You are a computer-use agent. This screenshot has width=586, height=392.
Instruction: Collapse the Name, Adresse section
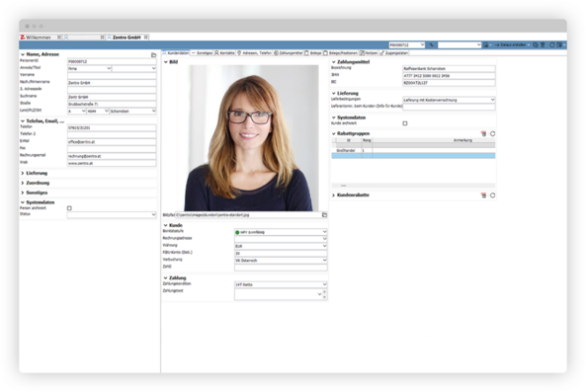[23, 54]
